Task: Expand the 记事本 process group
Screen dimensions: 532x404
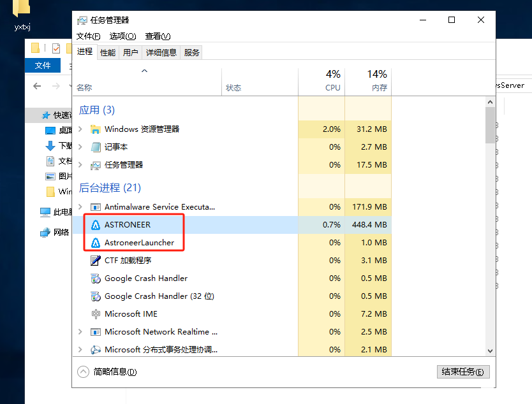Action: point(80,147)
